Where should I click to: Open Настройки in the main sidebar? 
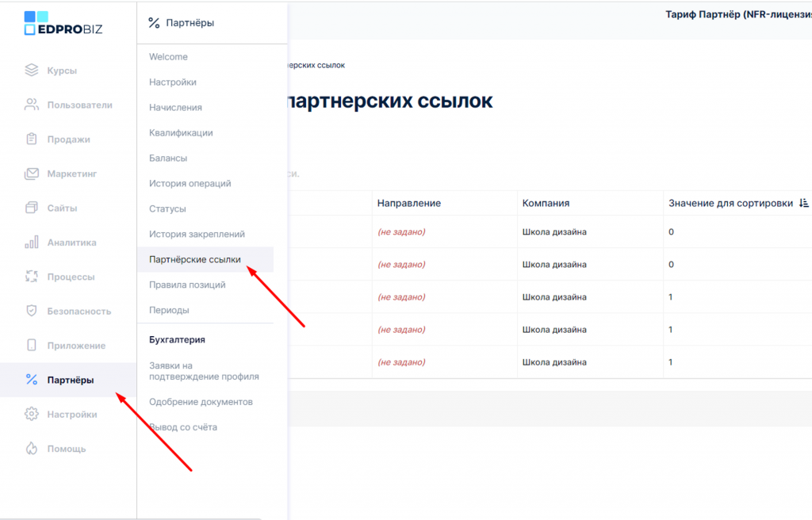click(72, 415)
